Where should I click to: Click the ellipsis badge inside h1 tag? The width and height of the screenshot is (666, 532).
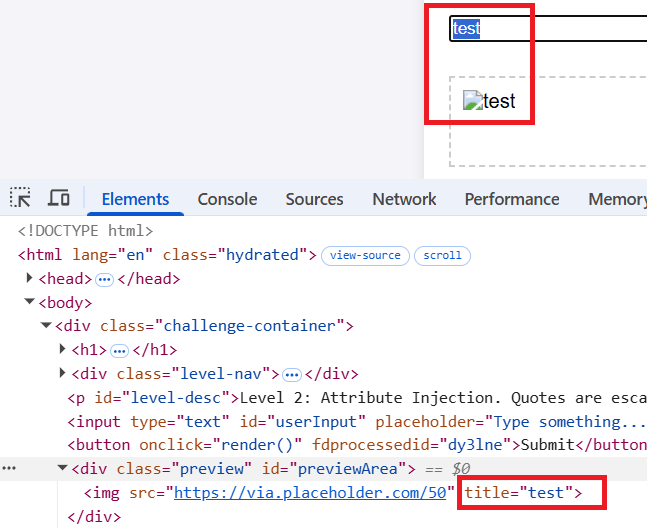pyautogui.click(x=119, y=350)
